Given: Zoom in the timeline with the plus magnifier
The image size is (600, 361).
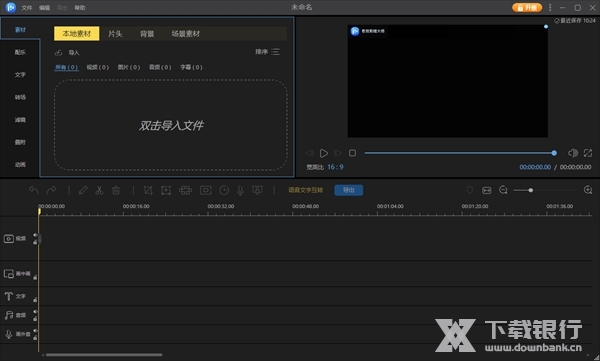Looking at the screenshot, I should click(588, 190).
